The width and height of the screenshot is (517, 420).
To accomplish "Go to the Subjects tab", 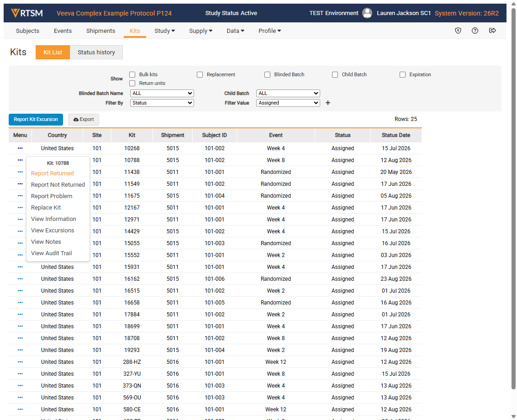I will (28, 31).
